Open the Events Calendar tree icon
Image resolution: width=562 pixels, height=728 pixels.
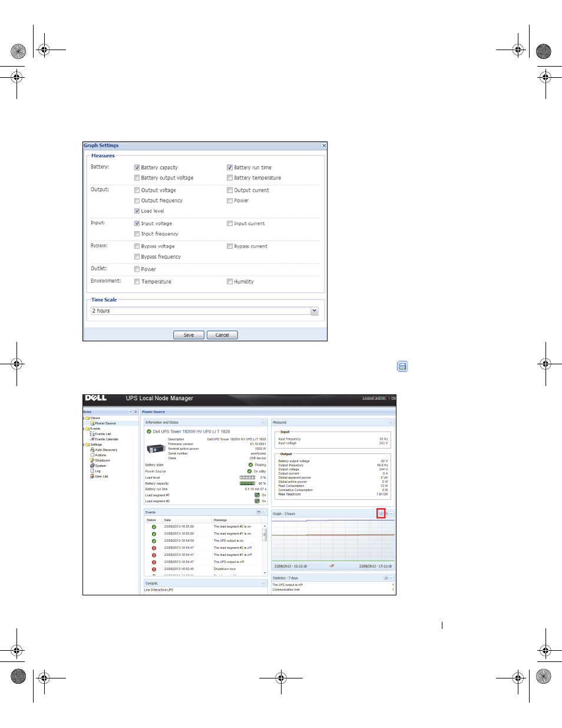92,439
